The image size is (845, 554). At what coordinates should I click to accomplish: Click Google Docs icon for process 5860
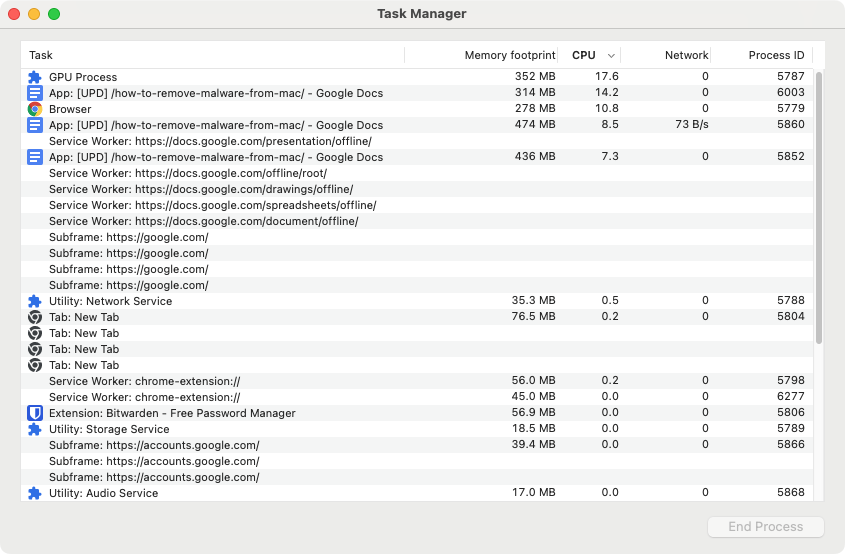click(x=34, y=125)
